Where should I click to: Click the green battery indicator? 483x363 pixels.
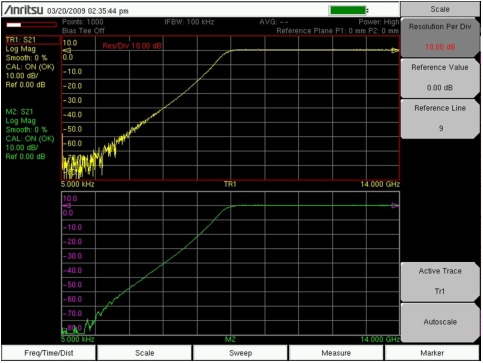348,10
